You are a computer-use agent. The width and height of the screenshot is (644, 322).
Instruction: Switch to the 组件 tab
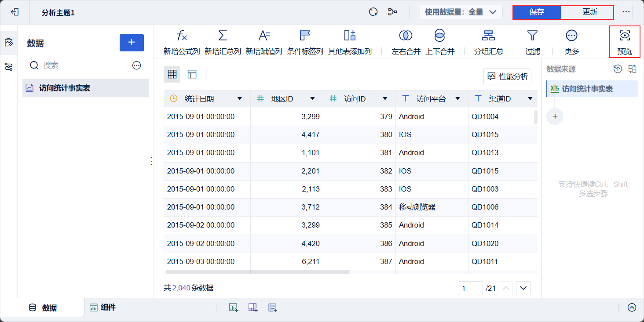point(103,308)
